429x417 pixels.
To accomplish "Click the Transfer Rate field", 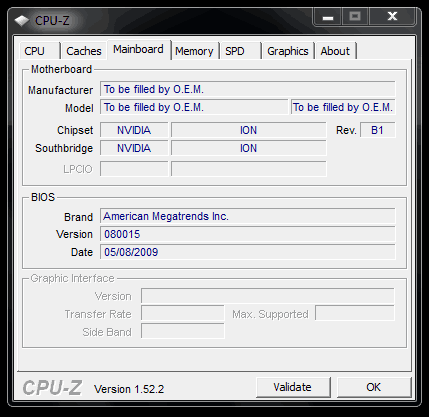I will click(183, 314).
